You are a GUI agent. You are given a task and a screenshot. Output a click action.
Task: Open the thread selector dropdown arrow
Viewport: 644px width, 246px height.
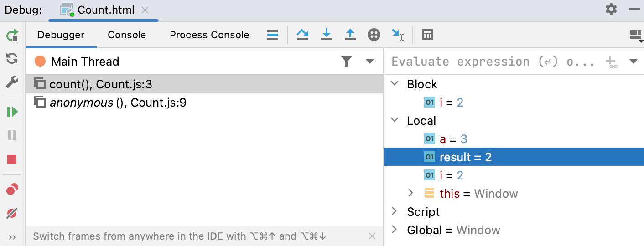370,61
